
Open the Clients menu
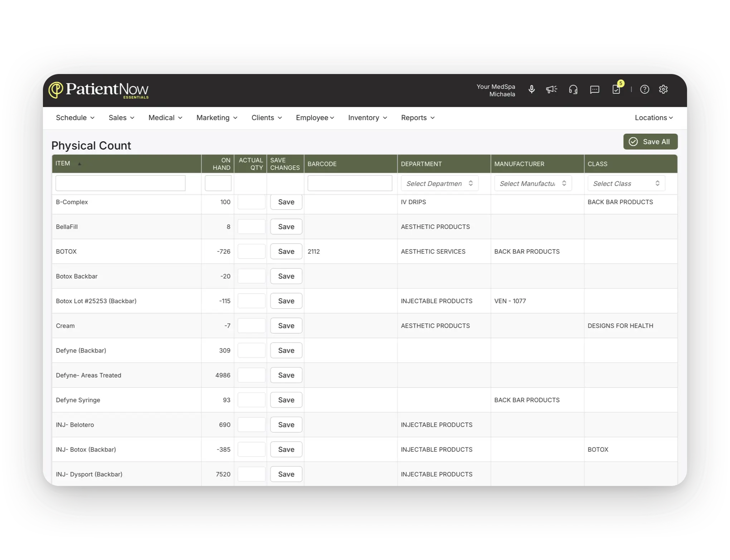click(x=267, y=118)
